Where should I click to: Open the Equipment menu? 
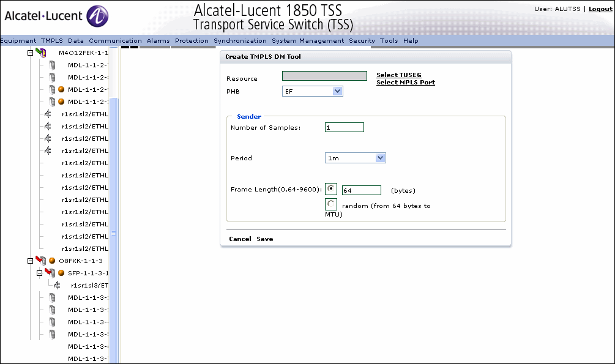pyautogui.click(x=18, y=40)
